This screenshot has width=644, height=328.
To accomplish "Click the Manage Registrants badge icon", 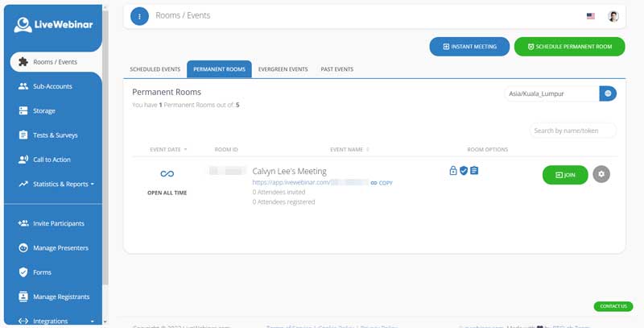I will 23,297.
